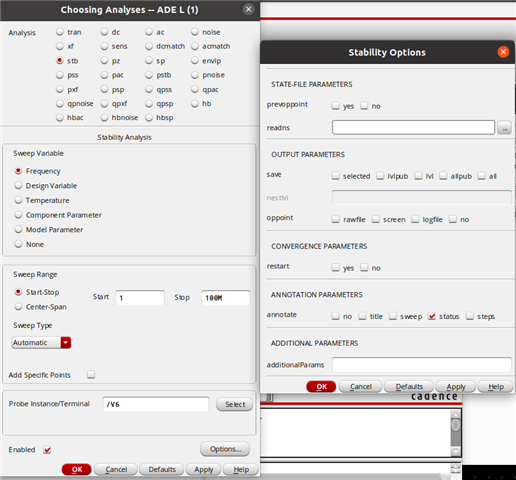Click the Options... button
The image size is (516, 480).
click(x=225, y=449)
